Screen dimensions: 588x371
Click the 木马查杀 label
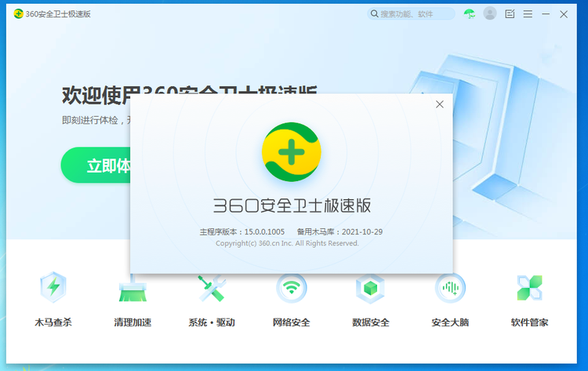[53, 322]
